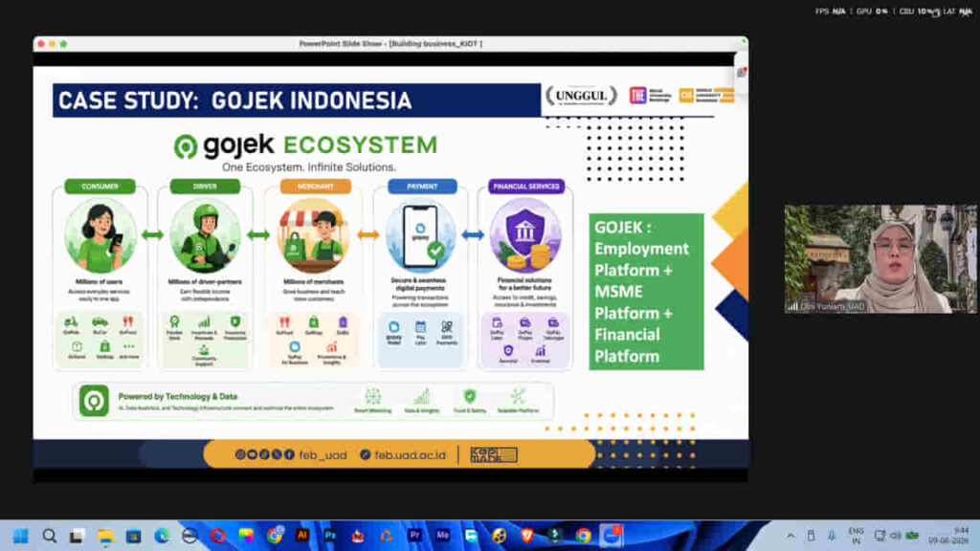
Task: Switch to the active meeting app with notification badge
Action: [612, 536]
